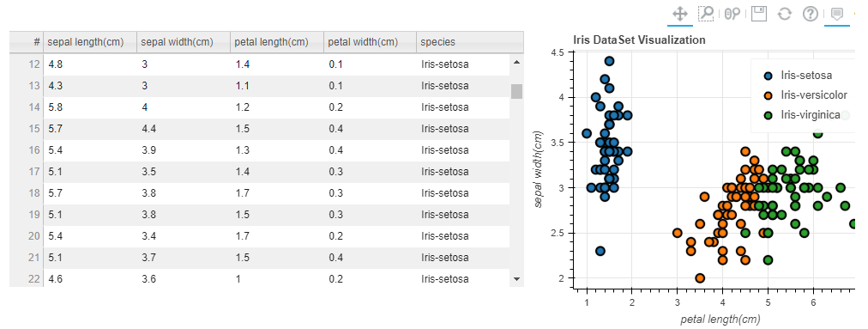The width and height of the screenshot is (868, 329).
Task: Click the orange Iris-versicolor legend marker
Action: point(768,95)
